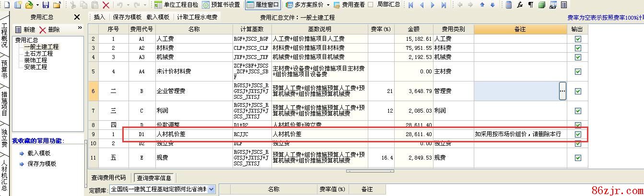This screenshot has width=644, height=196.
Task: Click the ellipsis button in 备注 cell
Action: point(562,91)
